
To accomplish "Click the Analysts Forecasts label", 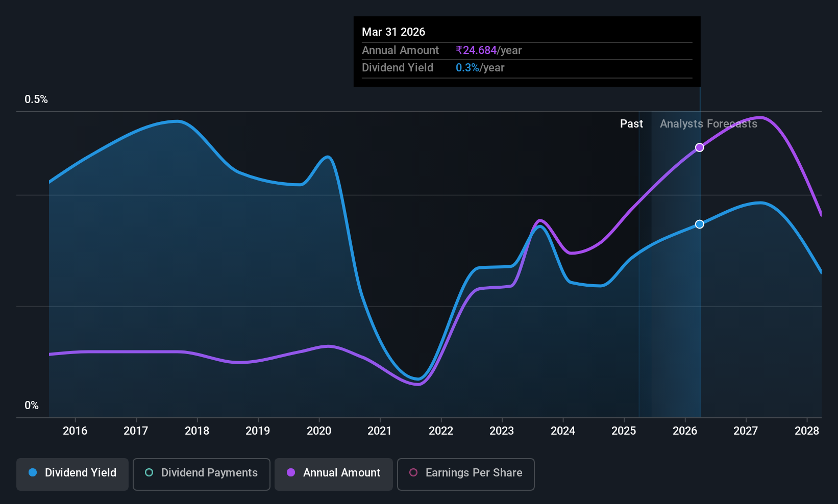I will (708, 124).
